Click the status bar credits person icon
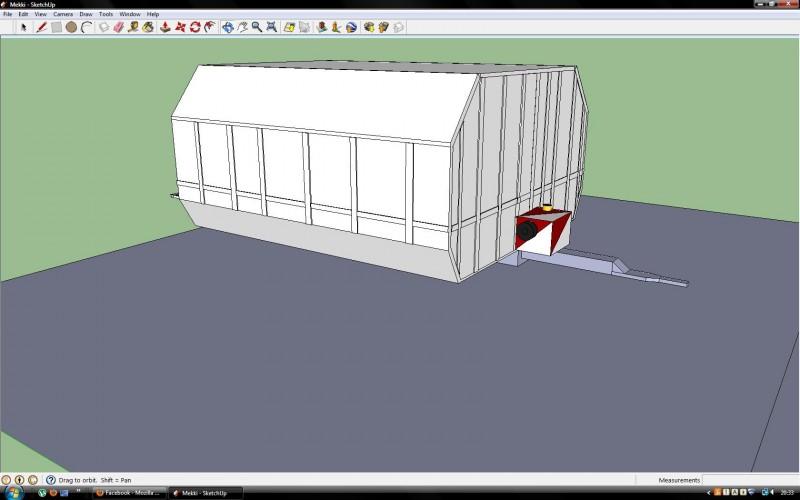This screenshot has width=800, height=500. click(19, 480)
